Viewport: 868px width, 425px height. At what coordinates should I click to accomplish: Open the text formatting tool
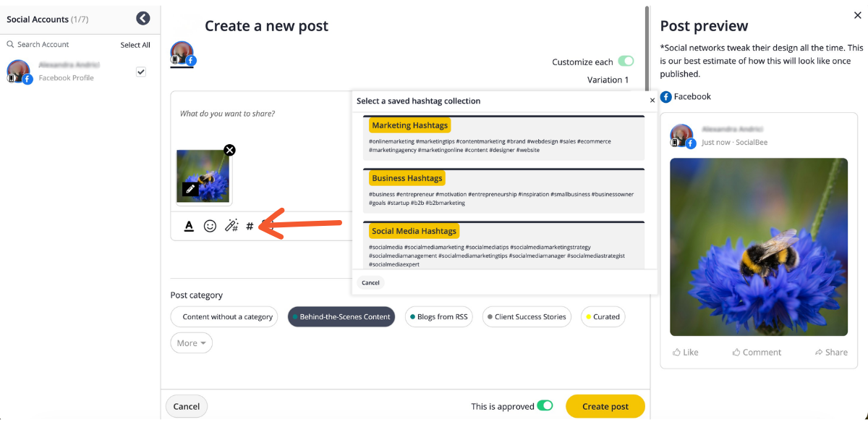pos(189,226)
